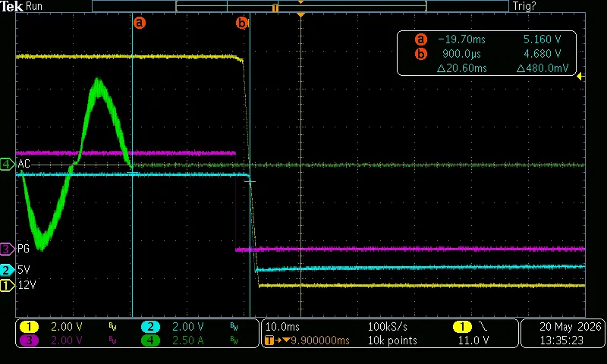Click the channel 1 2.00 V scale
Screen dimensions: 607x364
(67, 327)
